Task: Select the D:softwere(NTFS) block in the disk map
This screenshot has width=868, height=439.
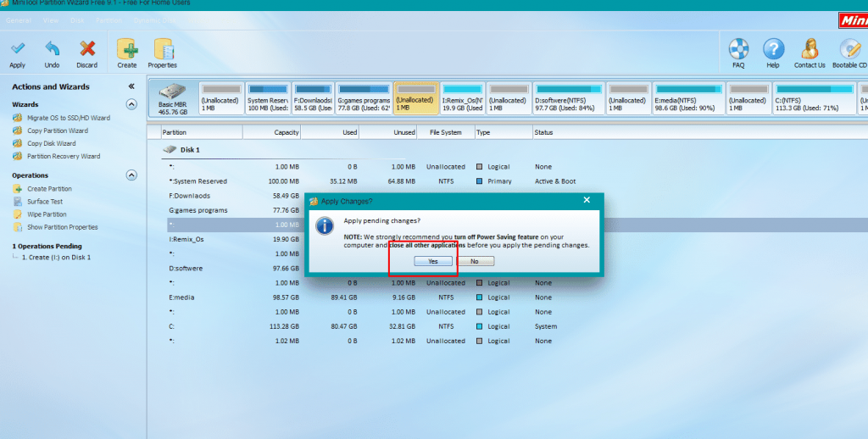Action: tap(569, 98)
